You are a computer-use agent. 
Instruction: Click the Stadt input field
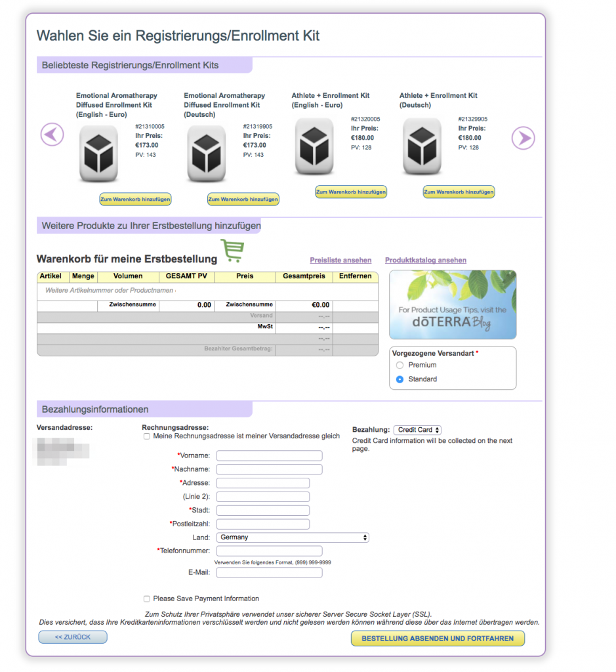click(263, 511)
